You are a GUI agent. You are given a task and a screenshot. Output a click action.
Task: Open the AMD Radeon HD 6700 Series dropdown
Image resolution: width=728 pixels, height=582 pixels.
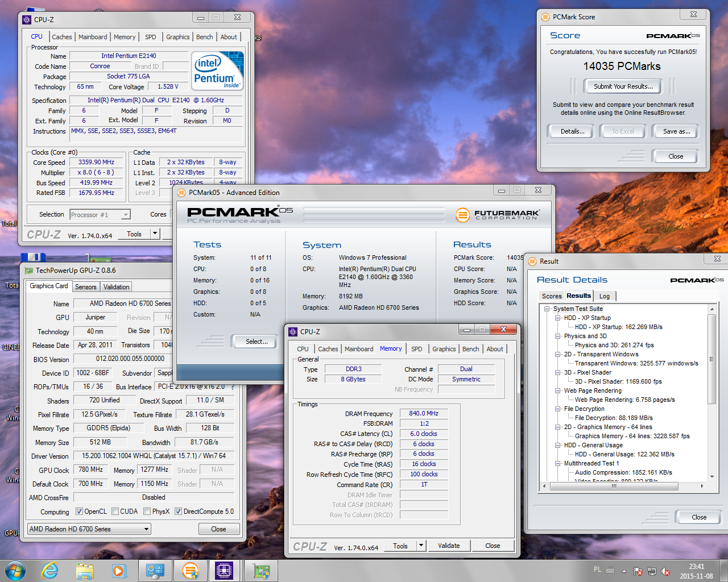coord(89,529)
